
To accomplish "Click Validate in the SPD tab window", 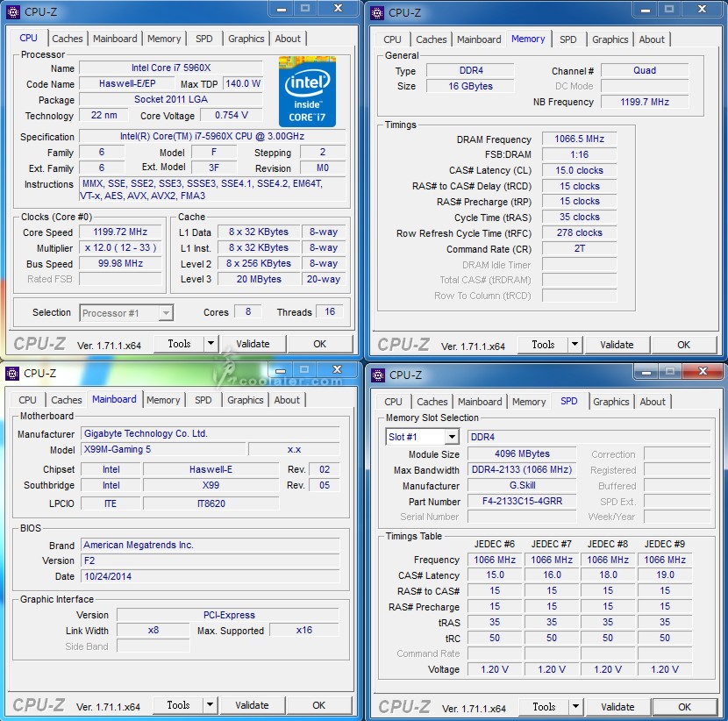I will [617, 707].
